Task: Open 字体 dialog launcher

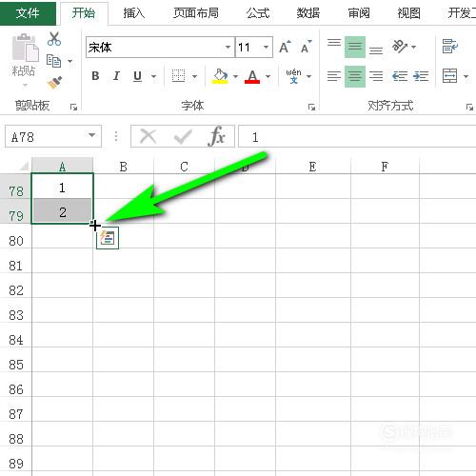Action: pos(311,108)
